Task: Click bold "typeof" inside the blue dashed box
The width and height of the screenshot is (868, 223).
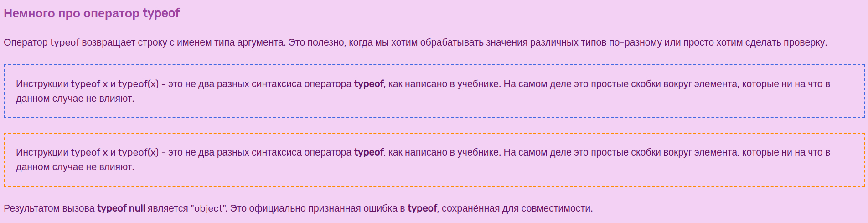Action: pyautogui.click(x=369, y=84)
